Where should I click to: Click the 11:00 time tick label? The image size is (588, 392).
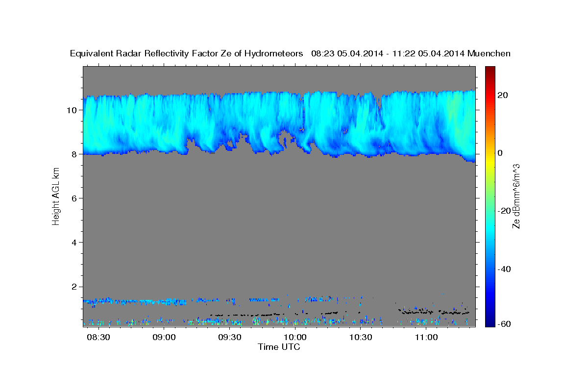tap(426, 338)
